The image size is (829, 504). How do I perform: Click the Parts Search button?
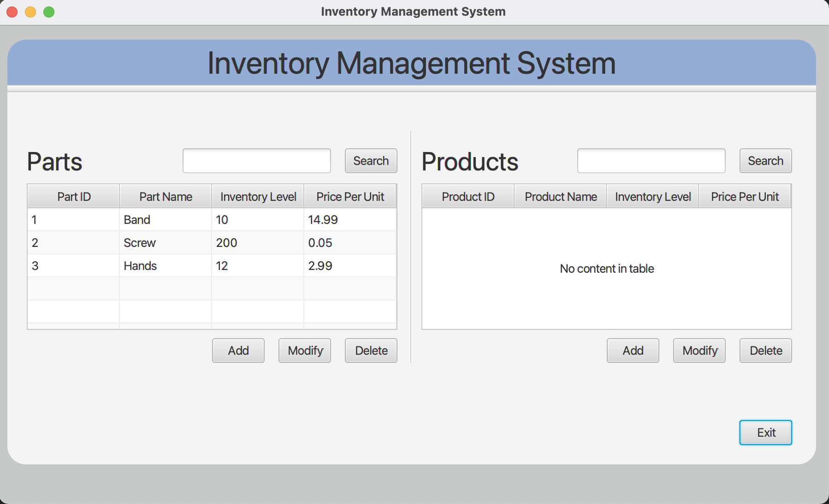370,161
